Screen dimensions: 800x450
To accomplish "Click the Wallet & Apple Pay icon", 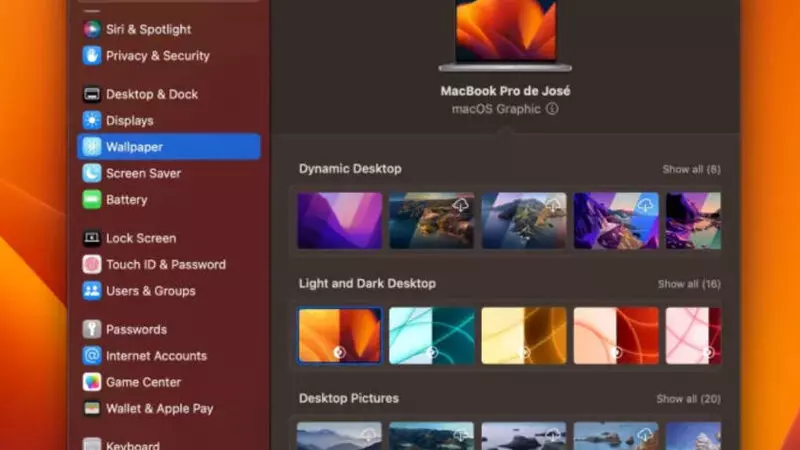I will point(92,409).
